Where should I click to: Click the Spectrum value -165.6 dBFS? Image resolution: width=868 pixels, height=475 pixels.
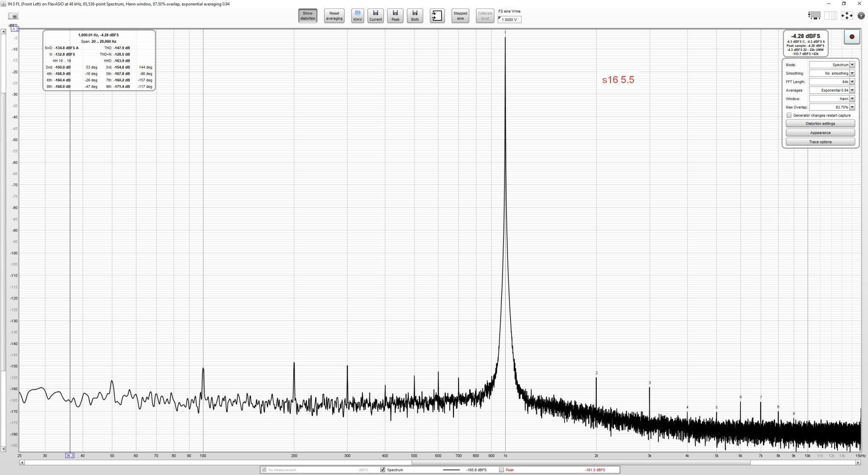click(476, 470)
